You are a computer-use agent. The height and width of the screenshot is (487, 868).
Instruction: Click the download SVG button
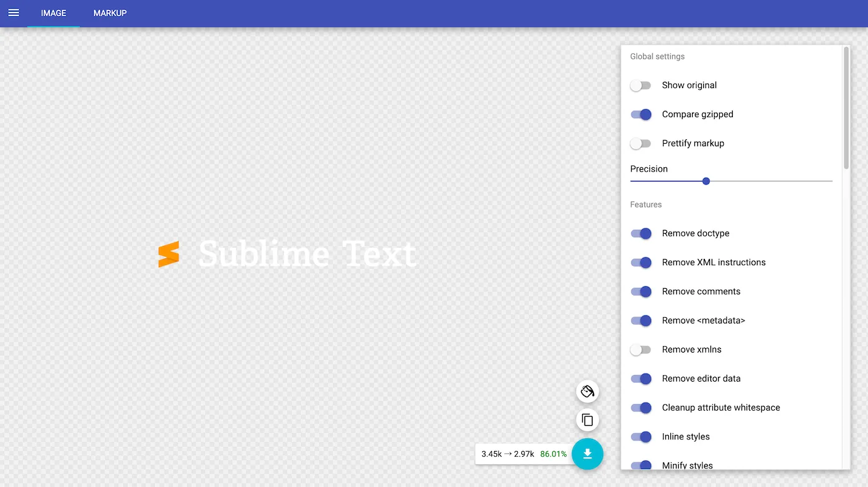[587, 454]
